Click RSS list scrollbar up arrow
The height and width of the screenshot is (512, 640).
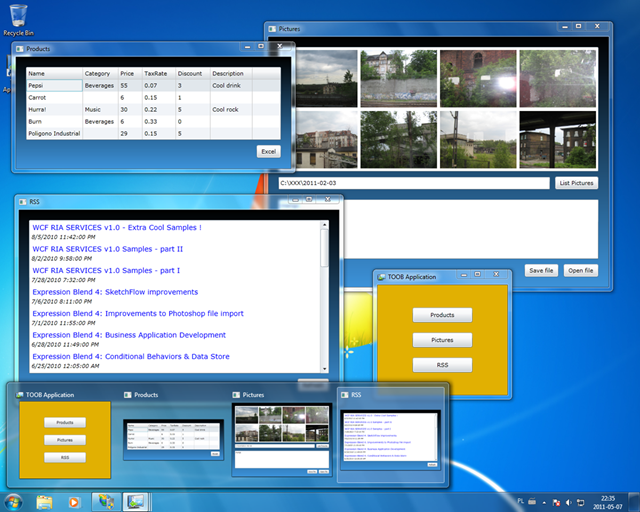[324, 225]
